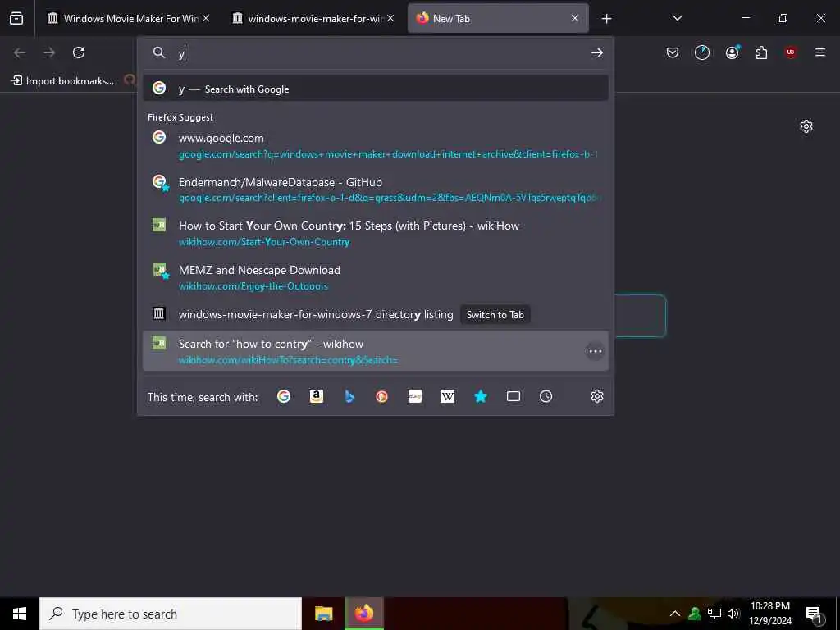
Task: Search bookmarks with the star icon
Action: [481, 396]
